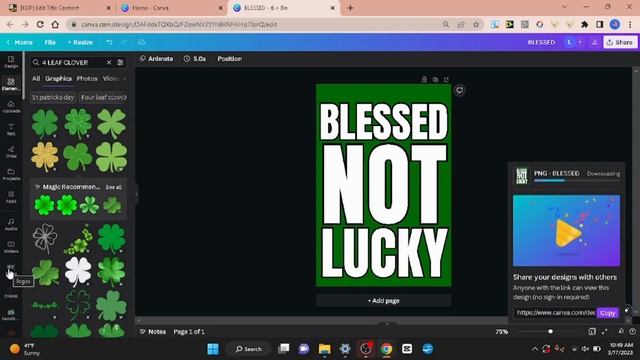
Task: Switch to the Photos results tab
Action: click(87, 78)
